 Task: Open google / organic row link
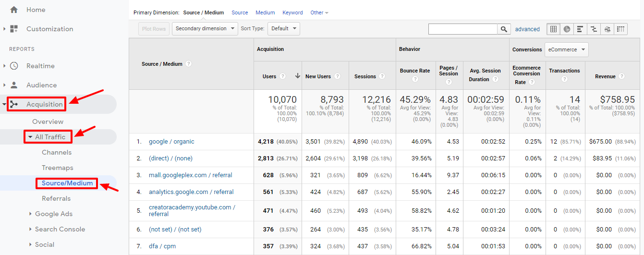[171, 142]
